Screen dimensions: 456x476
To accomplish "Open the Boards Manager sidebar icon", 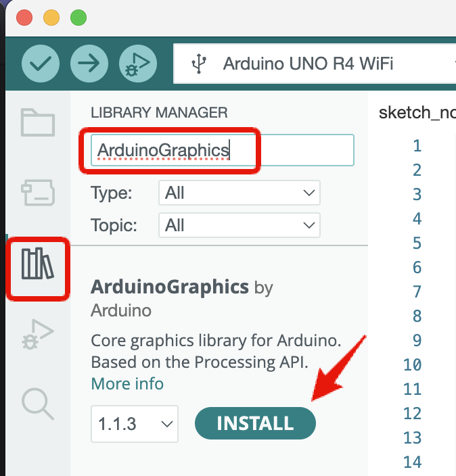I will (x=38, y=193).
